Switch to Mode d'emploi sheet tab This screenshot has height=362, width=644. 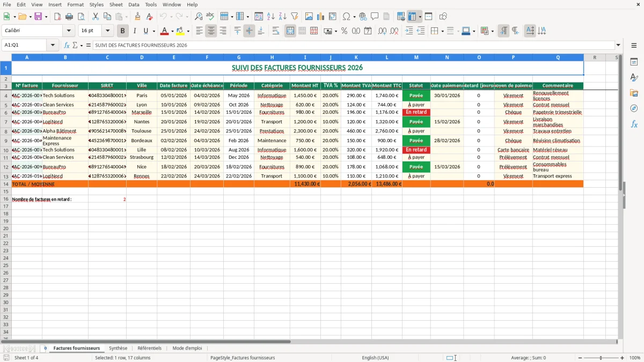pyautogui.click(x=187, y=348)
